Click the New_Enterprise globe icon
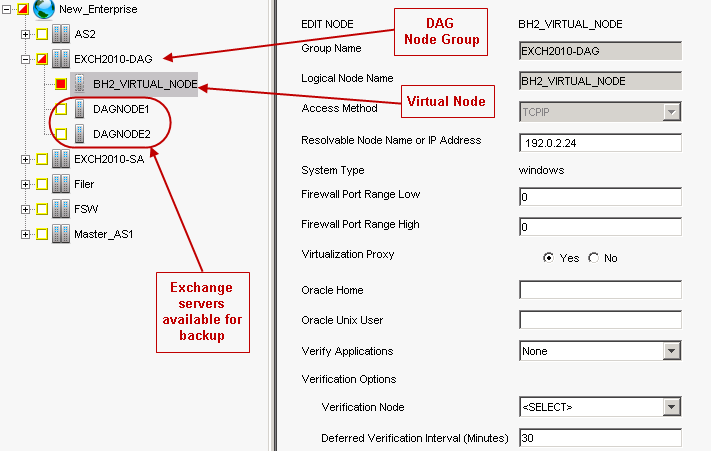711x451 pixels. [43, 10]
